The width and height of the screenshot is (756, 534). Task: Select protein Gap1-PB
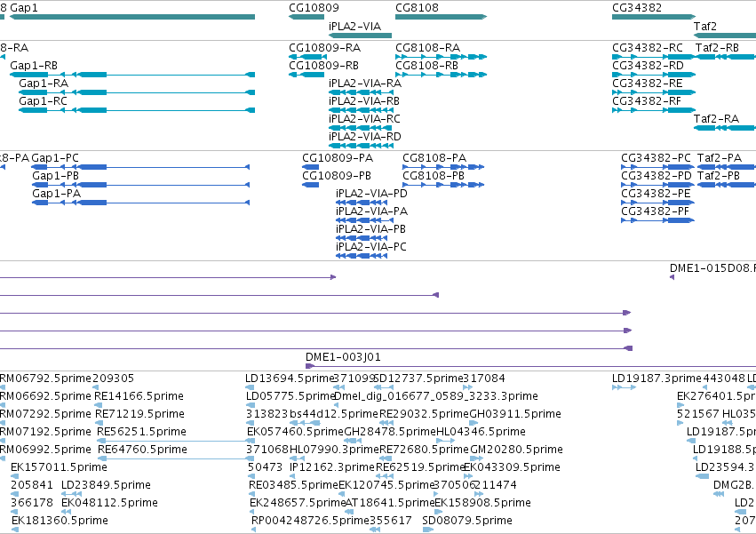(x=140, y=185)
